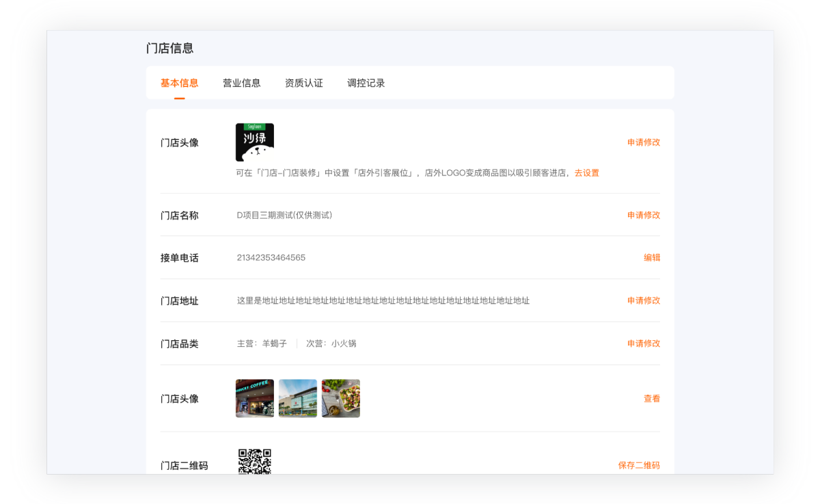Open the salad bowl food photo
The image size is (820, 504).
click(341, 398)
